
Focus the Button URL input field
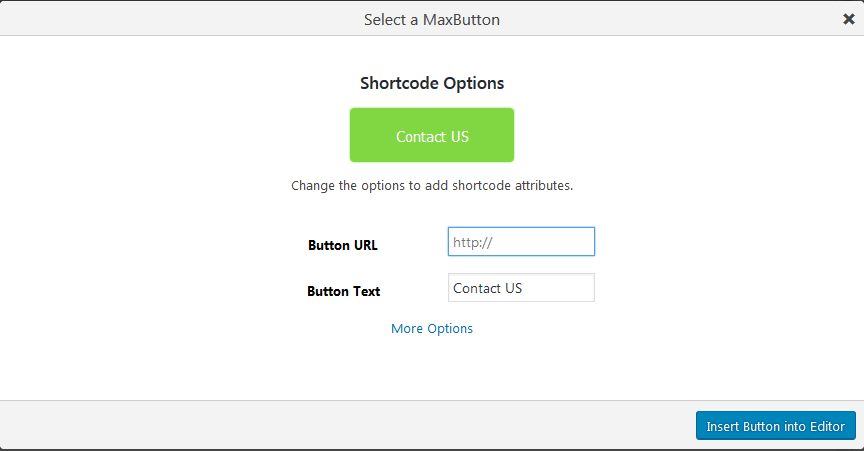coord(521,242)
